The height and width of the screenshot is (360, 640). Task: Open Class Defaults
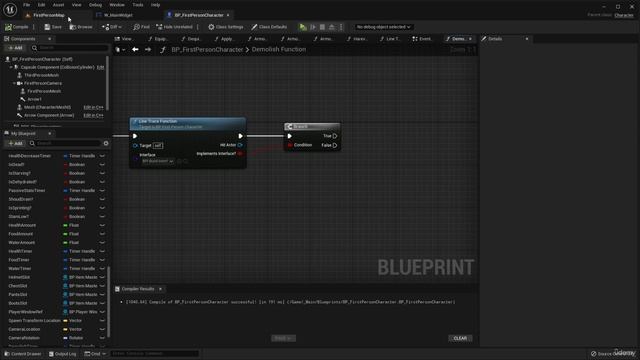point(269,27)
